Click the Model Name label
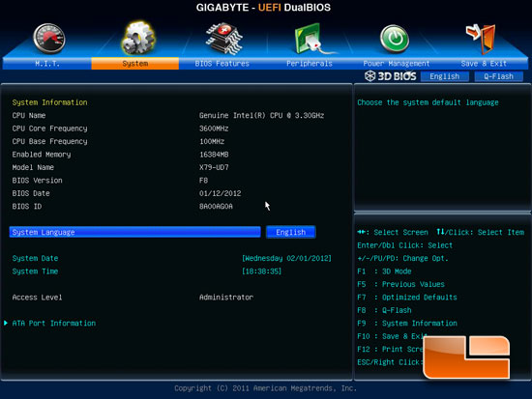The height and width of the screenshot is (399, 532). 33,167
